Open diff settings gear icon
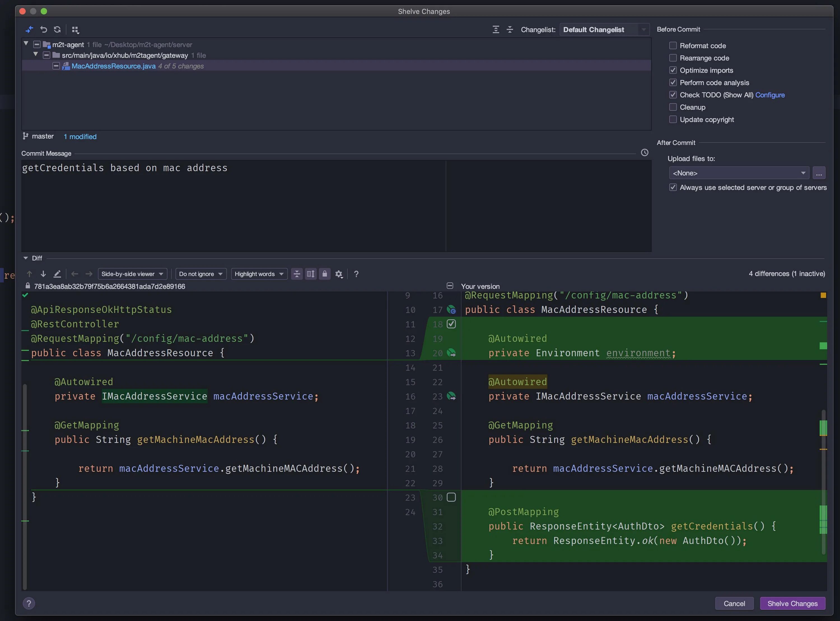840x621 pixels. coord(339,274)
